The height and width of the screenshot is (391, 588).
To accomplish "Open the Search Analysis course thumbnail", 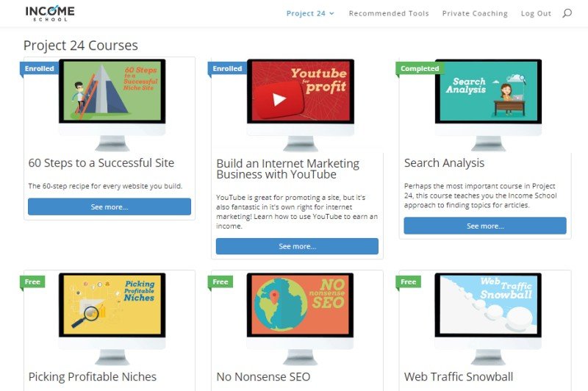I will click(488, 91).
